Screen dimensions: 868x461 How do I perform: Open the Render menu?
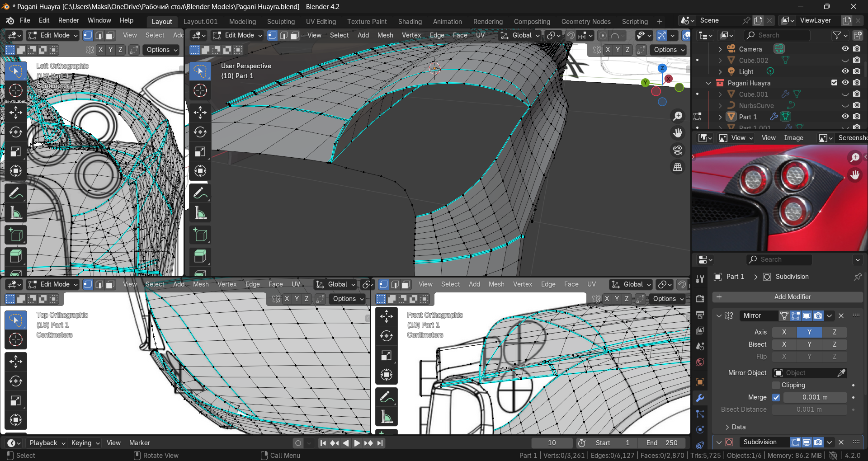[69, 20]
